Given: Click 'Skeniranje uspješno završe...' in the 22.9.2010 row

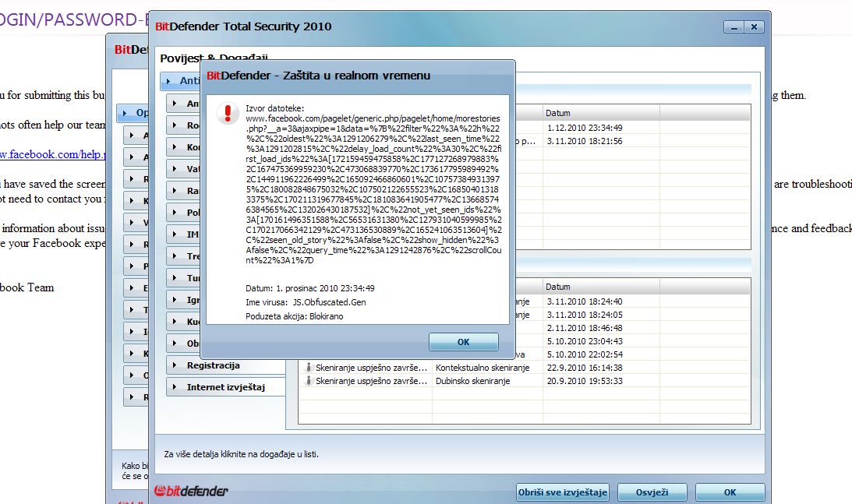Looking at the screenshot, I should click(371, 368).
